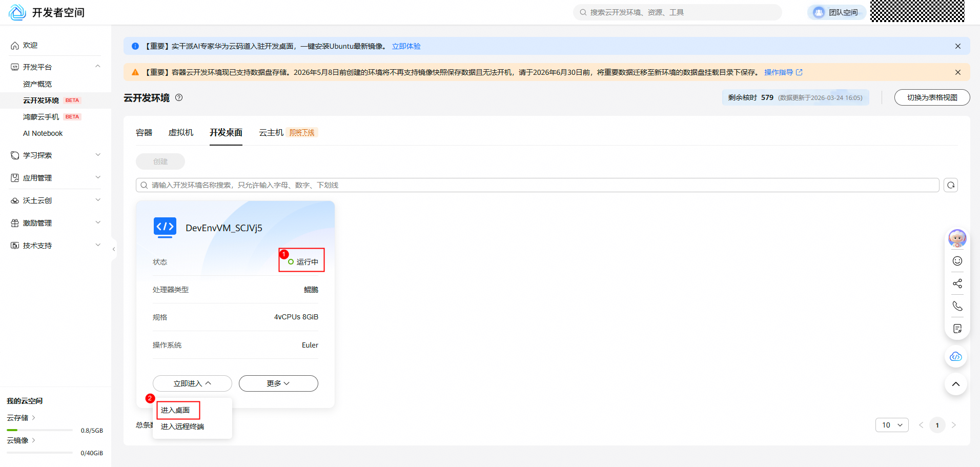Viewport: 980px width, 467px height.
Task: Click the share icon in floating toolbar
Action: coord(957,283)
